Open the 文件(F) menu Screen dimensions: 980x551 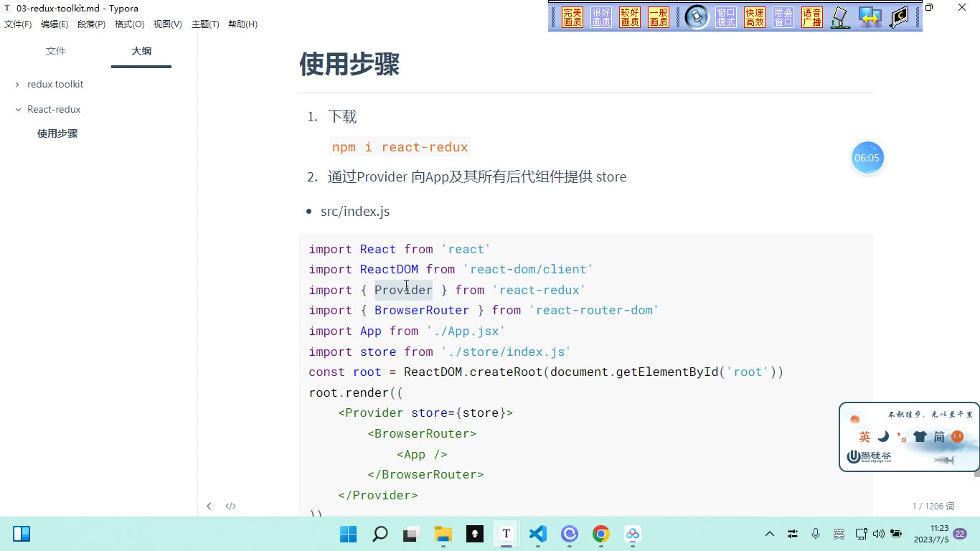(x=18, y=24)
